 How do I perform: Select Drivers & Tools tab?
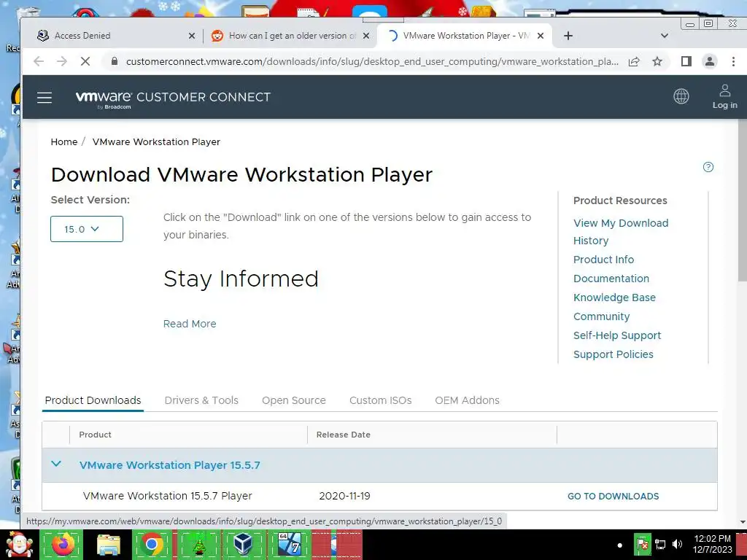click(201, 400)
